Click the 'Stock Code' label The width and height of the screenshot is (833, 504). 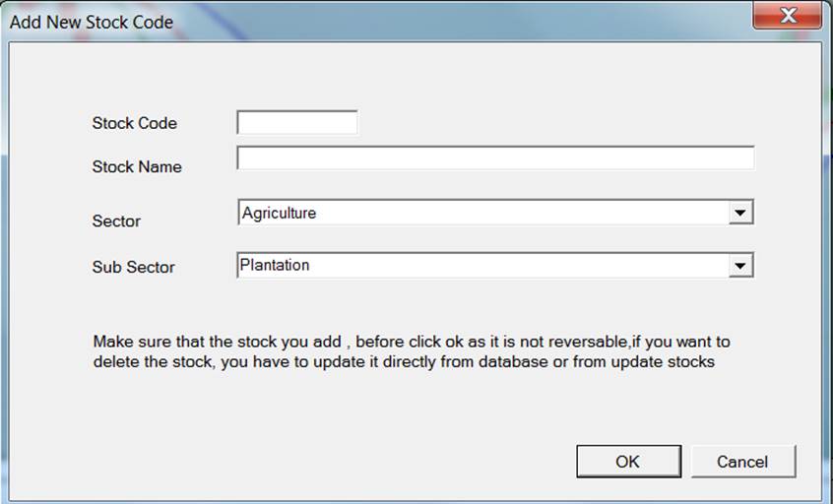click(x=135, y=123)
